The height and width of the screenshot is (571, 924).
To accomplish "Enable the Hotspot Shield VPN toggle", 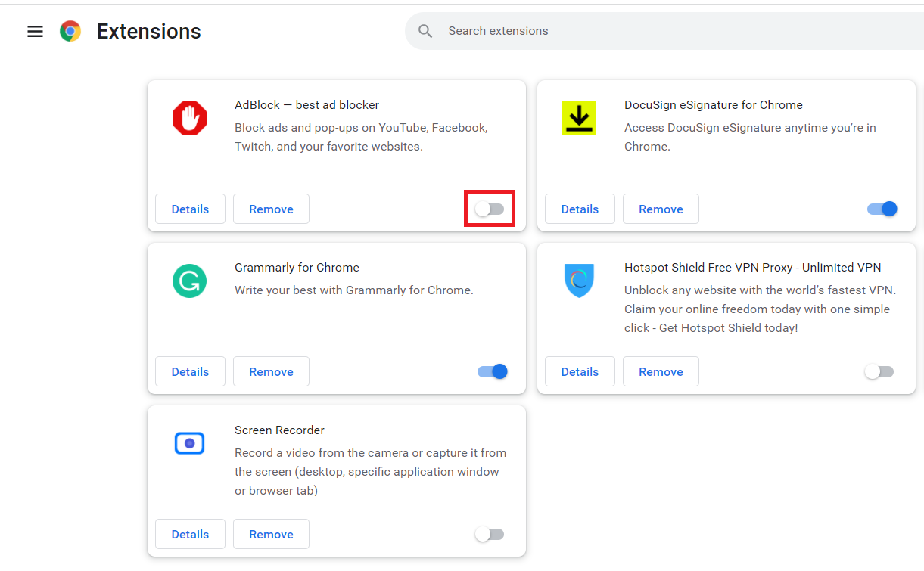I will (879, 371).
